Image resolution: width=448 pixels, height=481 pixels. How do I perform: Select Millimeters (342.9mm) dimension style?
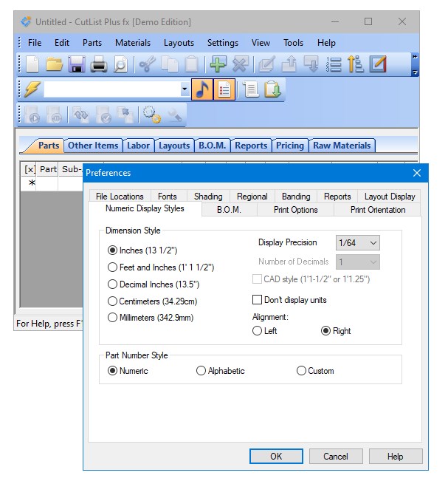click(151, 318)
